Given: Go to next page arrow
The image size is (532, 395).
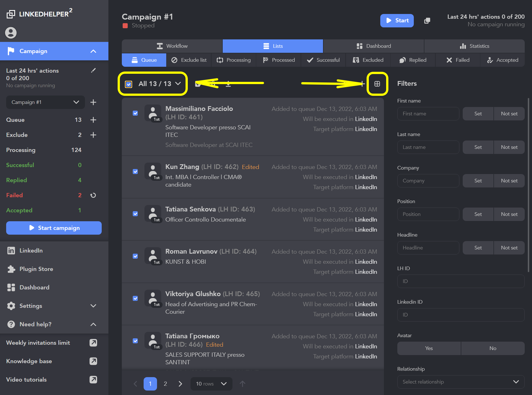Looking at the screenshot, I should click(x=180, y=384).
